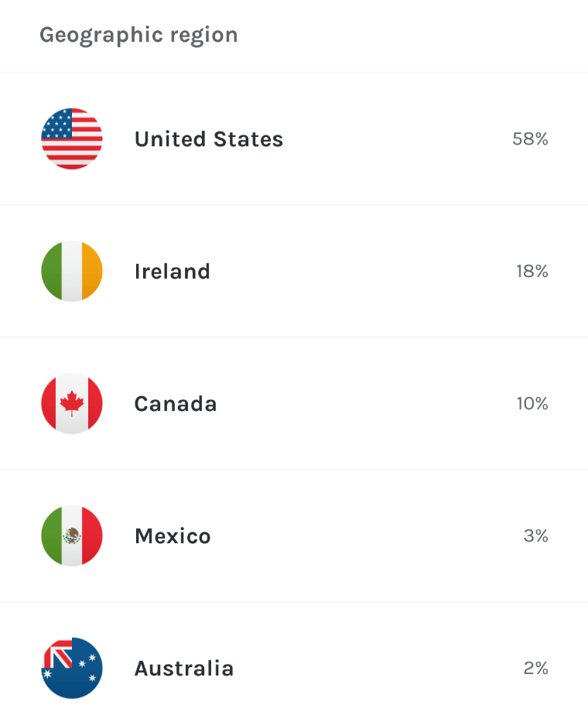The height and width of the screenshot is (715, 588).
Task: Click the Geographic region heading
Action: 138,35
